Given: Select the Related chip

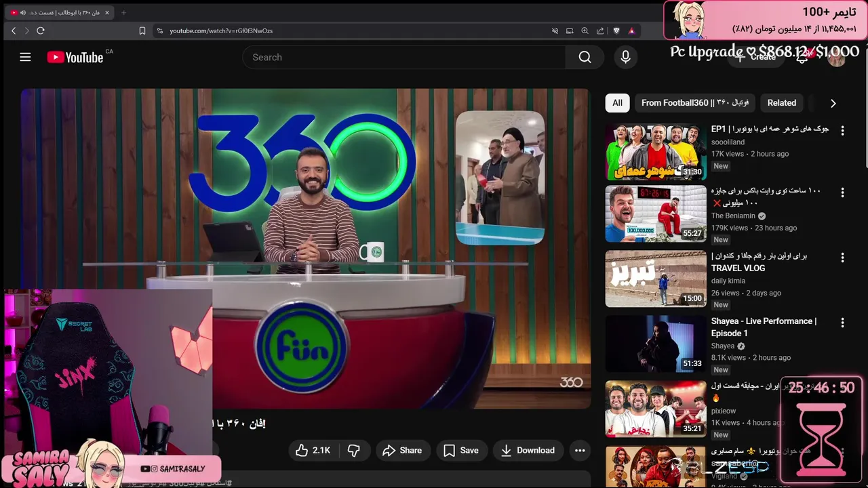Looking at the screenshot, I should pyautogui.click(x=781, y=103).
